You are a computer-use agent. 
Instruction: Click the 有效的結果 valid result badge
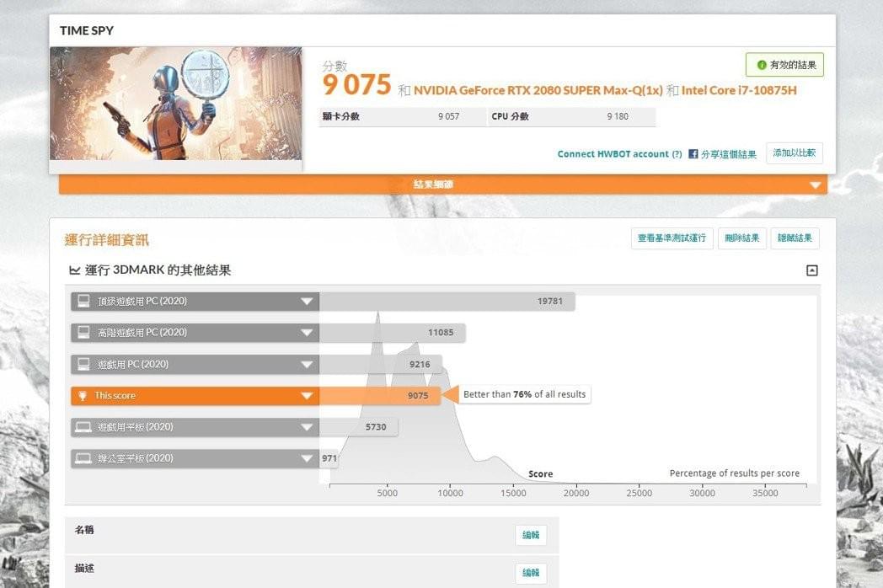(784, 65)
